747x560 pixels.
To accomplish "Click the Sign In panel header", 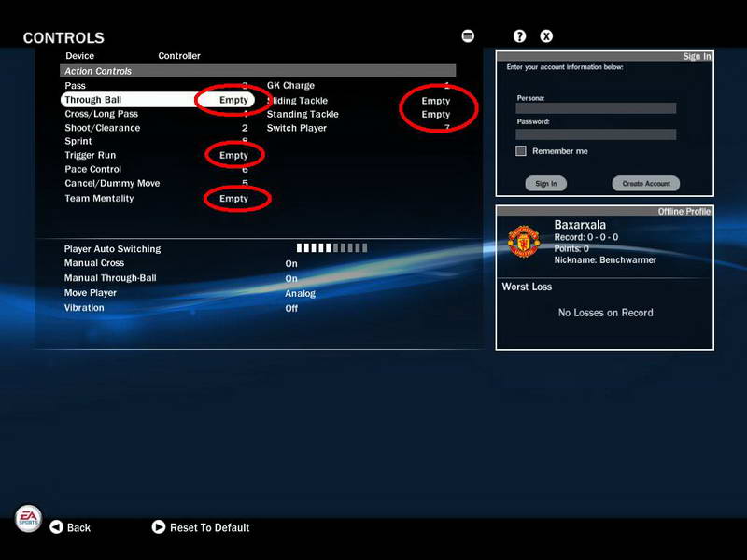I will (x=604, y=56).
